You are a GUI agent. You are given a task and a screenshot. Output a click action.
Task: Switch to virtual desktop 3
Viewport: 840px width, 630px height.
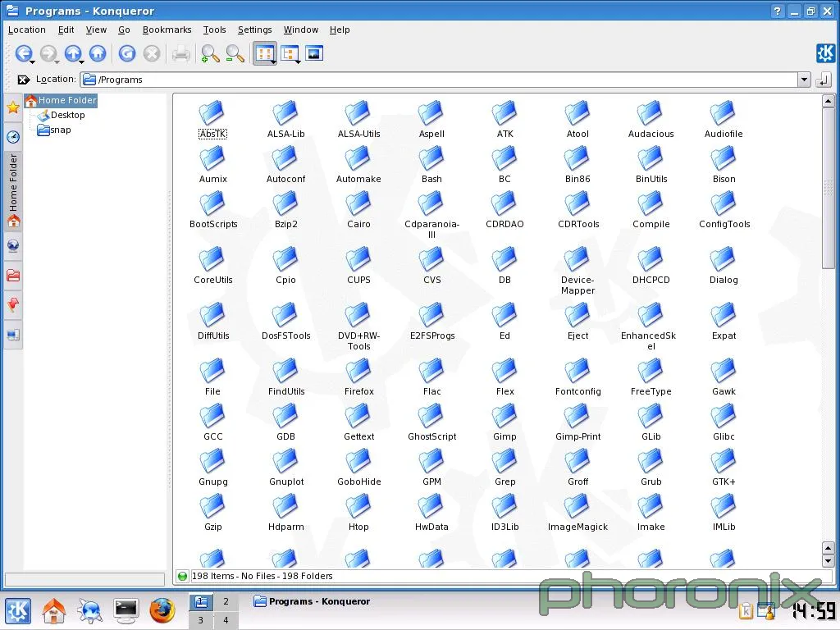click(201, 620)
